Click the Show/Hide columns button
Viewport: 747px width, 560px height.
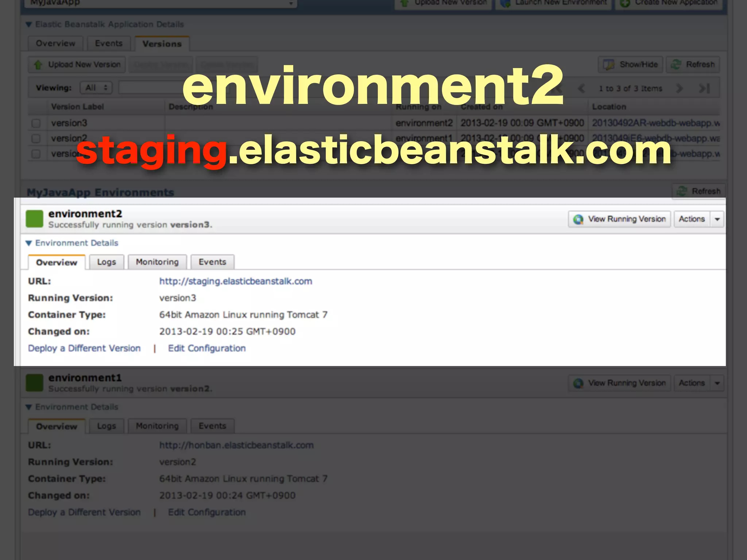click(x=631, y=65)
